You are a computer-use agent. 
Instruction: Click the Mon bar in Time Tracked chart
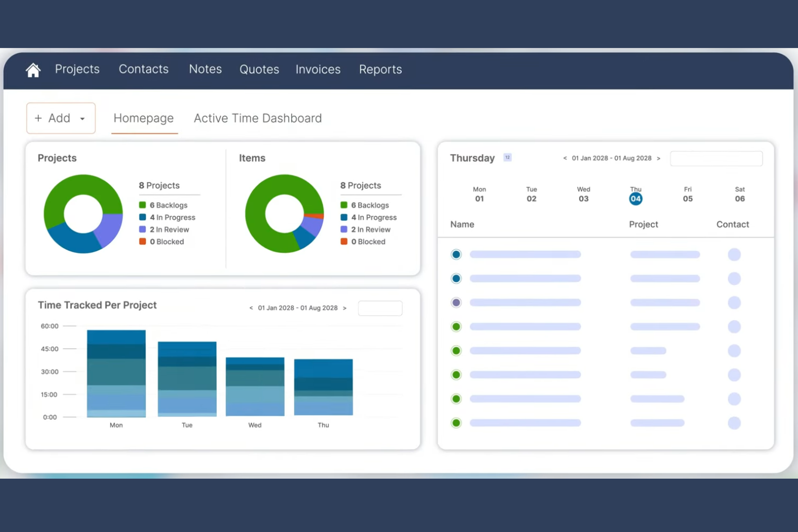click(x=116, y=374)
